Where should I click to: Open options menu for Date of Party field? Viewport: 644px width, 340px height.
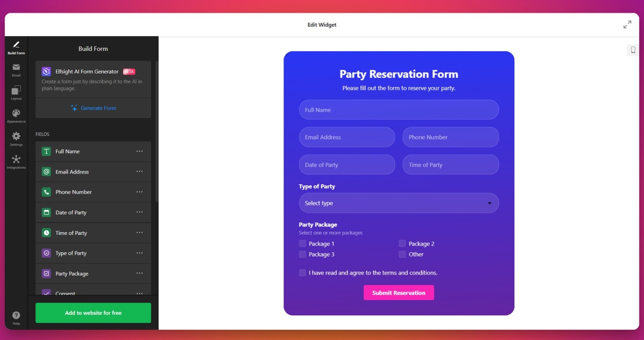pyautogui.click(x=140, y=212)
